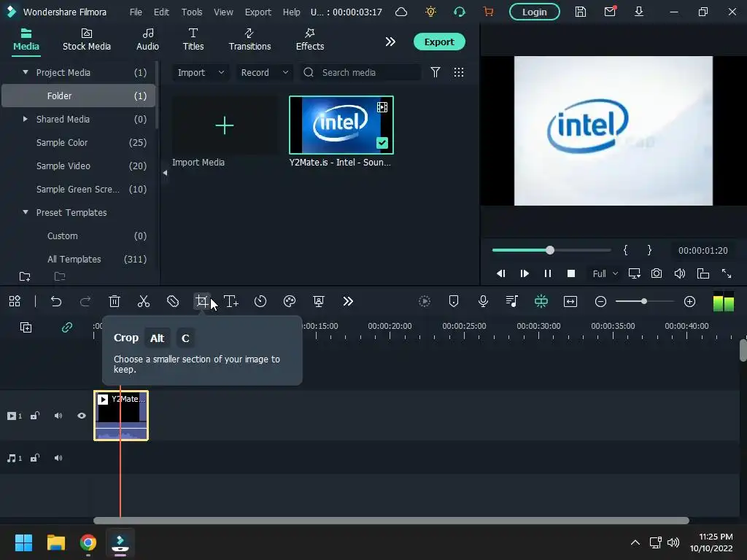Save project with floppy disk icon
Viewport: 747px width, 560px height.
click(x=580, y=12)
